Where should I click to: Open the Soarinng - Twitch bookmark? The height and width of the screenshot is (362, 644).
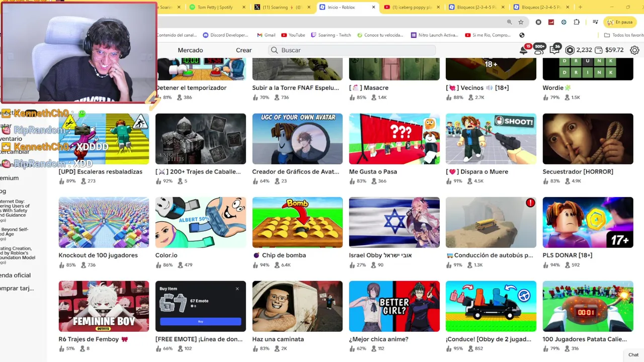tap(331, 35)
